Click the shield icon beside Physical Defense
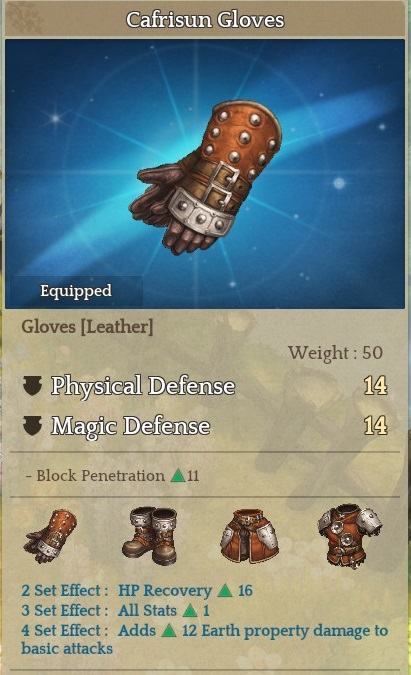Image resolution: width=411 pixels, height=675 pixels. point(32,385)
